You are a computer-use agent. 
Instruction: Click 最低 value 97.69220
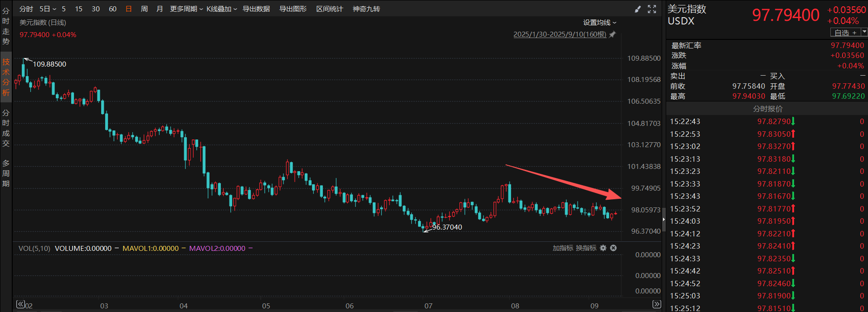pos(848,96)
